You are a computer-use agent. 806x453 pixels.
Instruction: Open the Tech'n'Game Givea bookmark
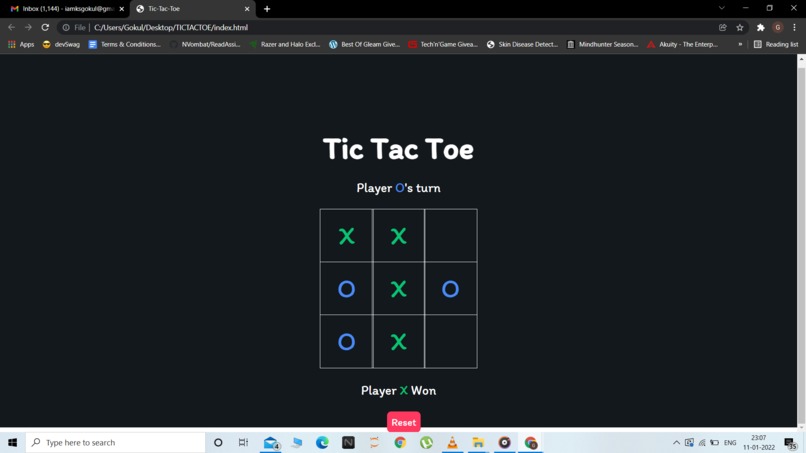443,44
